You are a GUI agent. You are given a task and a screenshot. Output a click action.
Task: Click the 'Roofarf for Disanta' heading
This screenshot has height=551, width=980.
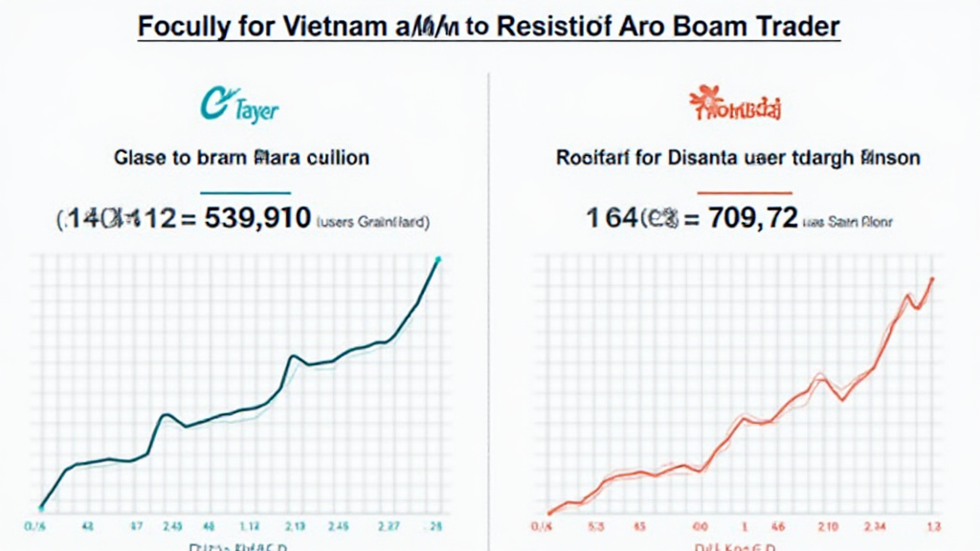[738, 157]
